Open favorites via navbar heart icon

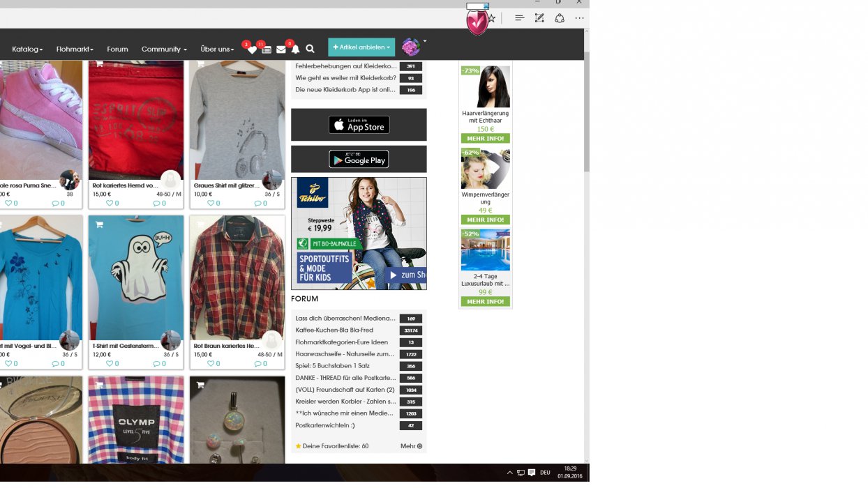click(x=251, y=49)
